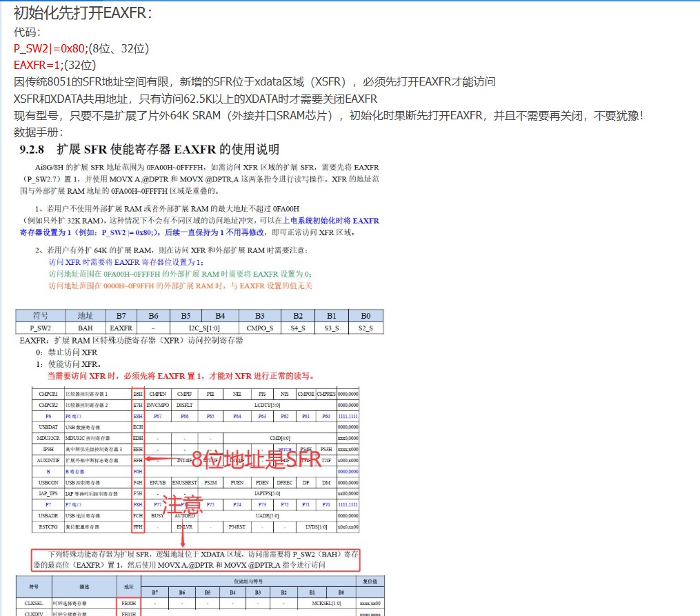The width and height of the screenshot is (700, 616).
Task: Click the EAXFR bit cell under B7
Action: [121, 328]
